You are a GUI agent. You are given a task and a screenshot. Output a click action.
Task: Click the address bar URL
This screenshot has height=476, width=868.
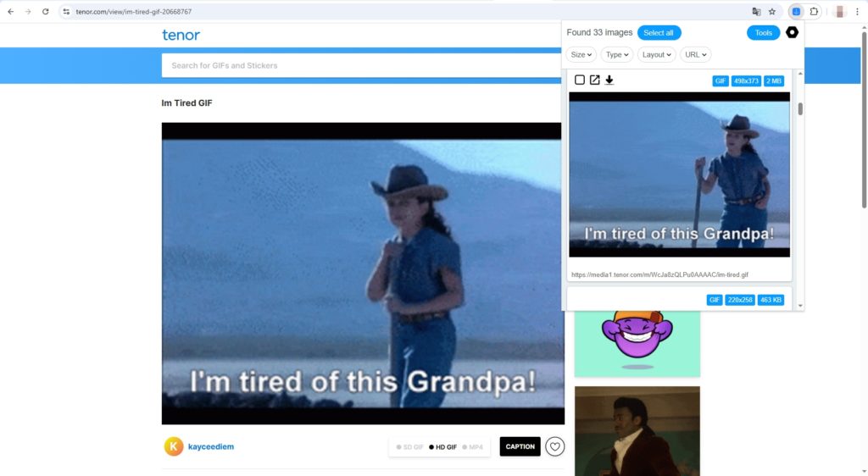click(x=133, y=12)
